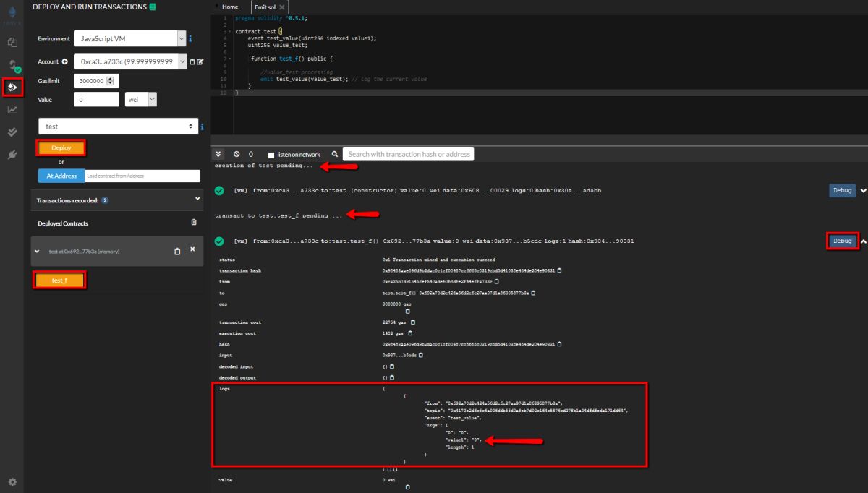This screenshot has width=868, height=493.
Task: Focus the Load contract from Address field
Action: click(x=142, y=176)
